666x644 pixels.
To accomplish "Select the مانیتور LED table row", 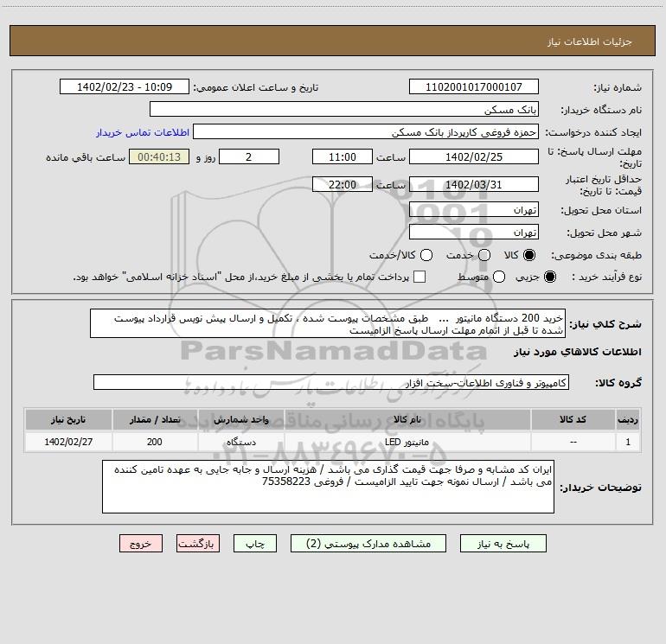I will pos(333,442).
